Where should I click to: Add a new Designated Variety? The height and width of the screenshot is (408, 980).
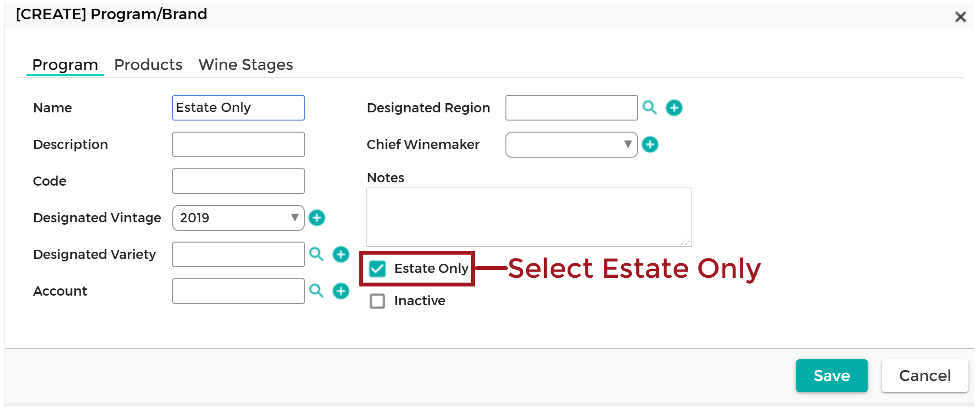341,254
